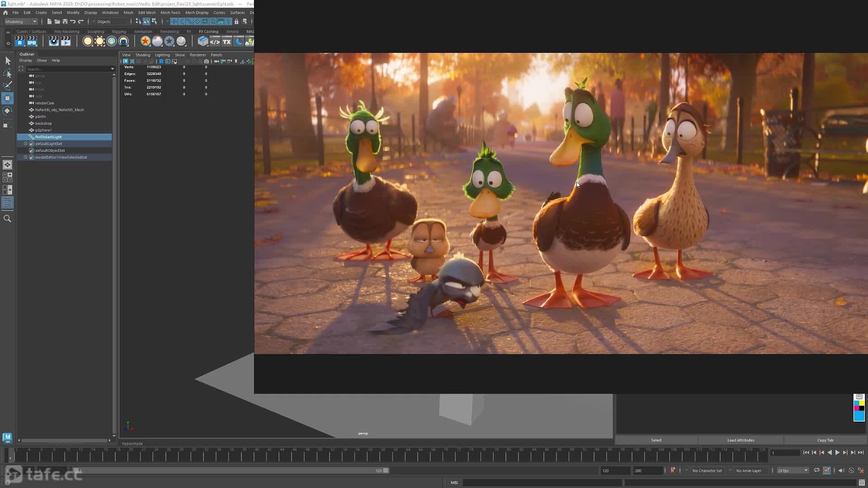This screenshot has width=868, height=488.
Task: Switch to the Arnold shelf tab
Action: [232, 32]
